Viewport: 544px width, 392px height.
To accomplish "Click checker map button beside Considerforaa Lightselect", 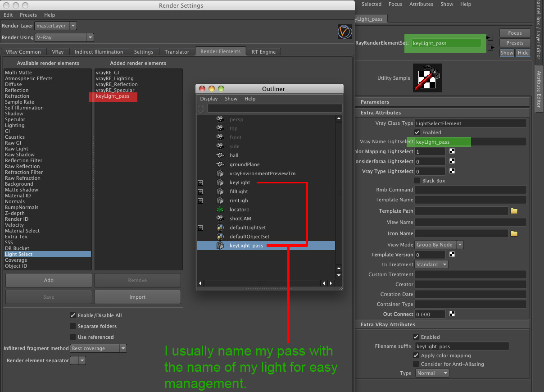I will (452, 161).
